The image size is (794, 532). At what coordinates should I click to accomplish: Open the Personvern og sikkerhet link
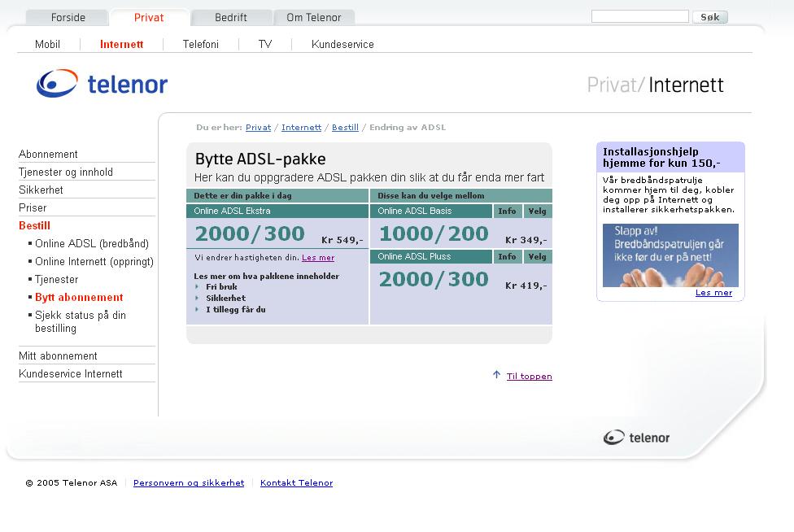tap(189, 483)
